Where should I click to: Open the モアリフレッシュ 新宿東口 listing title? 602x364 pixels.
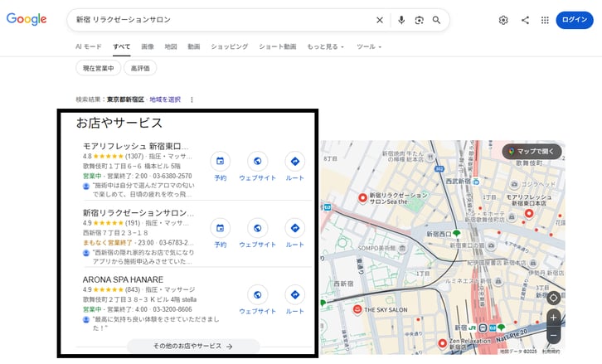click(136, 146)
